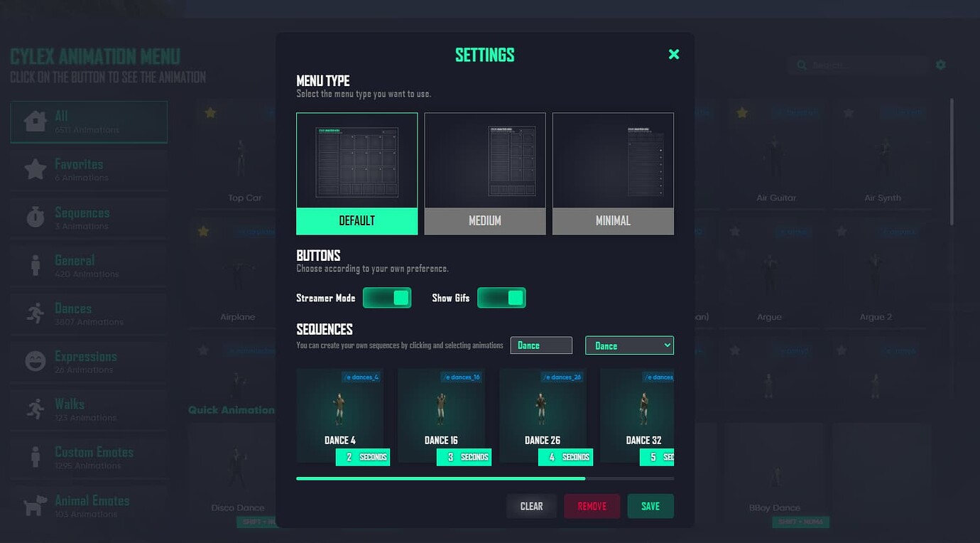The image size is (980, 543).
Task: Star the Argue animation card
Action: coord(735,231)
